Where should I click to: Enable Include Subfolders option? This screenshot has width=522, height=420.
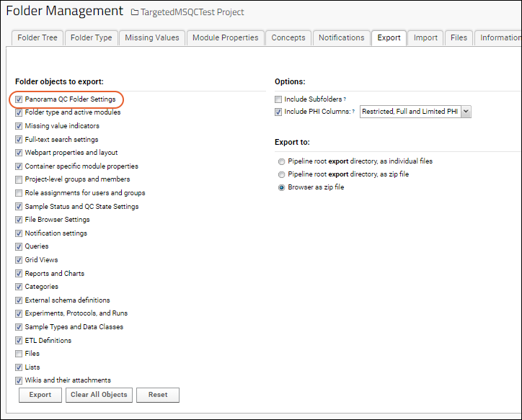coord(278,99)
